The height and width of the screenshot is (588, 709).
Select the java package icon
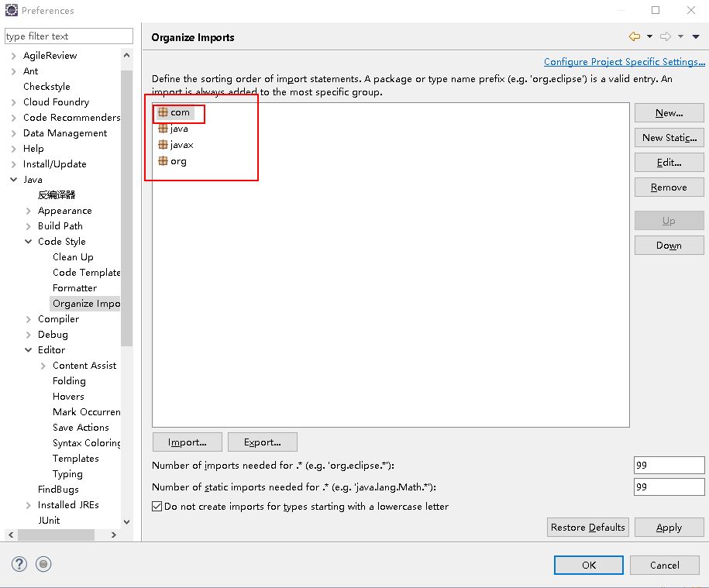tap(163, 129)
